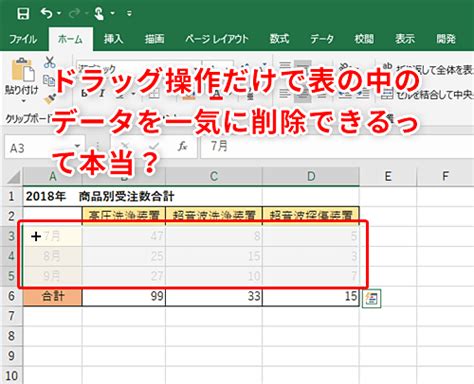Click the Touch/Mouse mode hand icon
Image resolution: width=474 pixels, height=384 pixels.
pos(99,13)
